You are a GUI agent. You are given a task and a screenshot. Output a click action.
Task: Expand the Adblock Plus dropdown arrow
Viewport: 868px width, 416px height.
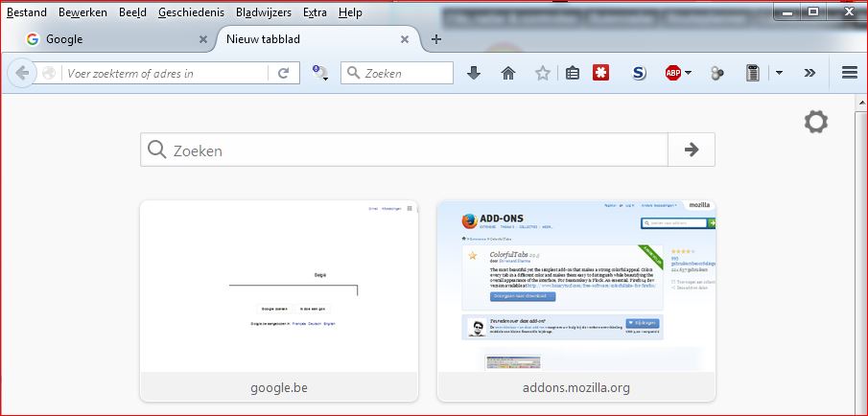[x=688, y=73]
